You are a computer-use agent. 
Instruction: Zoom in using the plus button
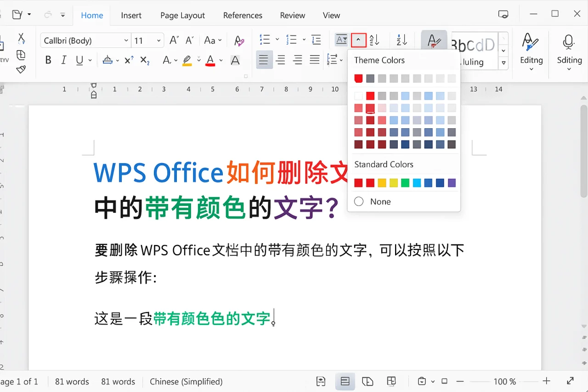(546, 381)
